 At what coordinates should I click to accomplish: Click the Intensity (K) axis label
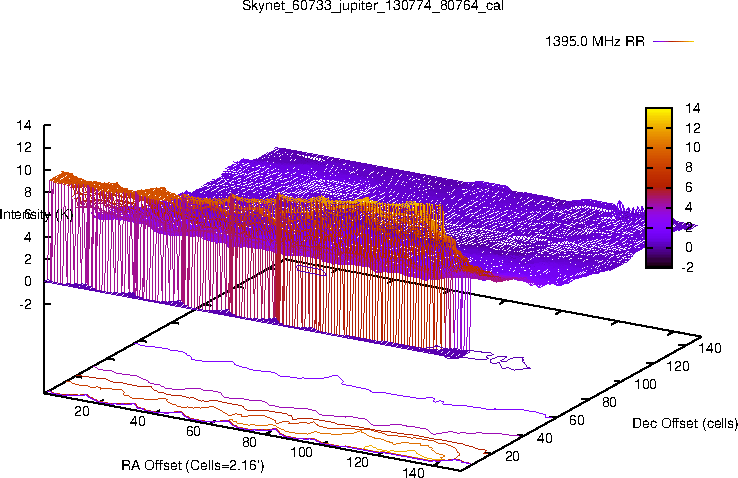coord(36,215)
